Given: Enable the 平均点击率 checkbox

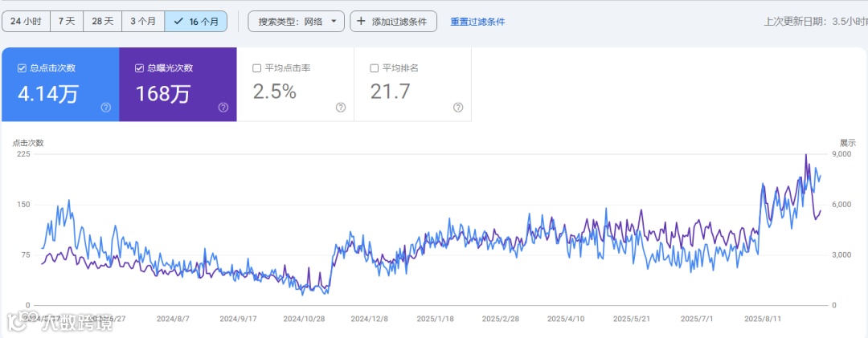Looking at the screenshot, I should (x=257, y=68).
